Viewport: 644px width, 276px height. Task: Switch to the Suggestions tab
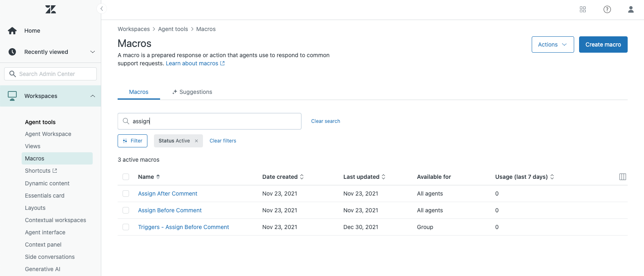[192, 92]
